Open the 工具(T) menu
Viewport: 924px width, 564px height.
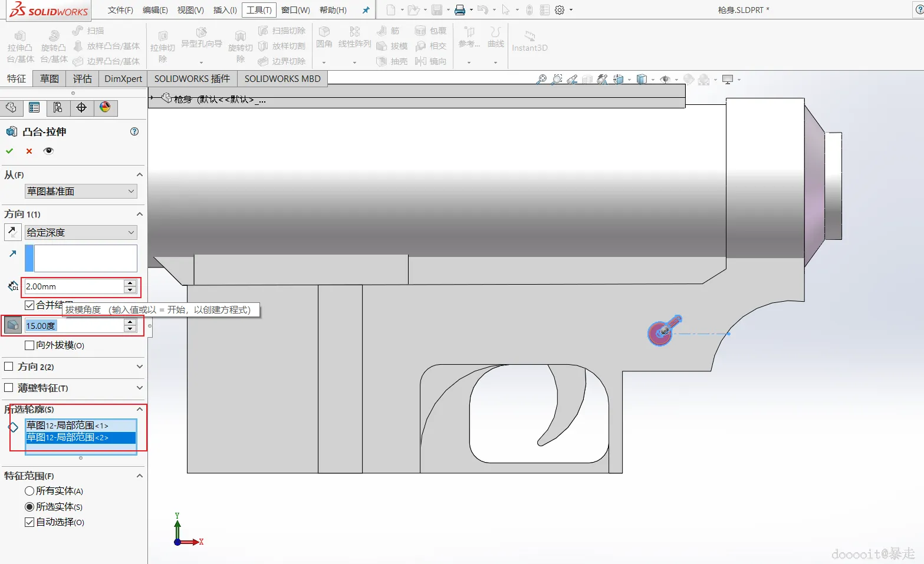[x=259, y=10]
